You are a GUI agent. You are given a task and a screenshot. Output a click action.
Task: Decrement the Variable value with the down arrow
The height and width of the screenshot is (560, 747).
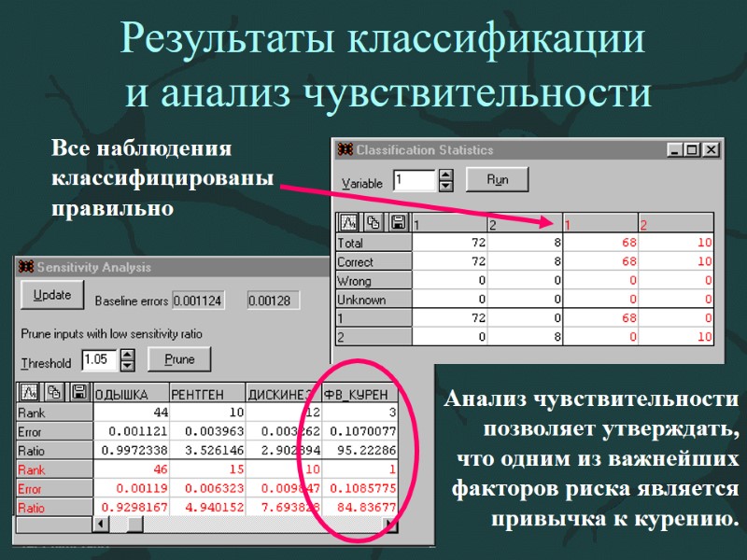446,186
